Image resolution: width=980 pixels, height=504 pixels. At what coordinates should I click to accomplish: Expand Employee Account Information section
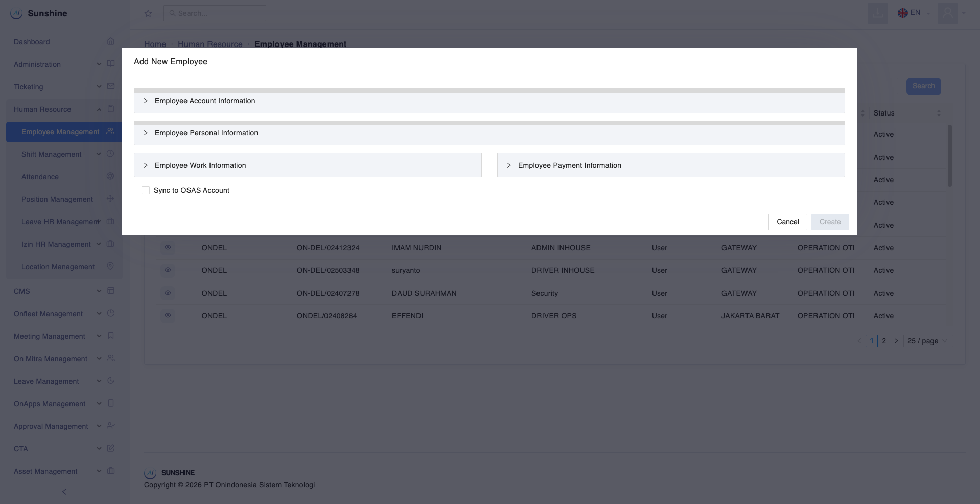[205, 101]
